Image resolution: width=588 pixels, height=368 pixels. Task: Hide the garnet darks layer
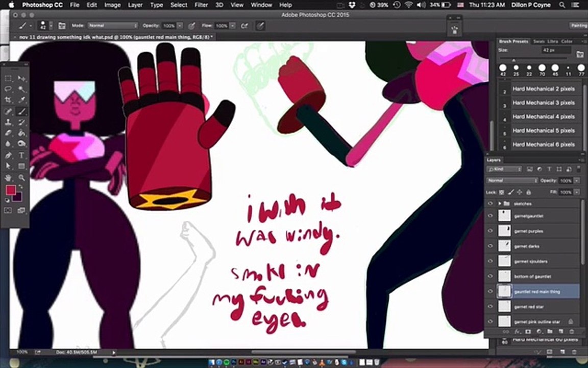pos(490,246)
